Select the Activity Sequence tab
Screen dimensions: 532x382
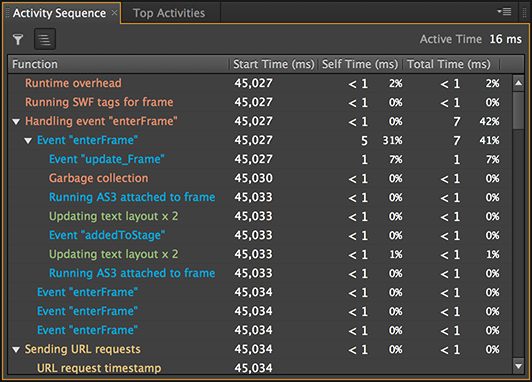59,13
